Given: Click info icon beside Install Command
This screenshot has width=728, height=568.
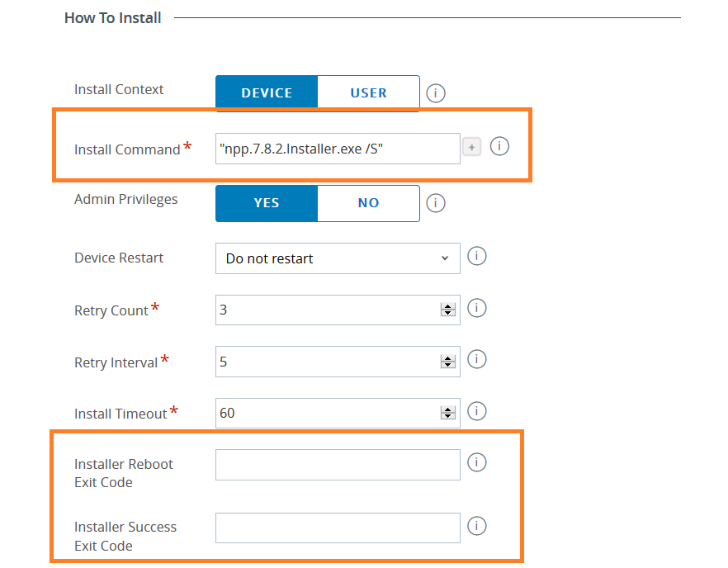Looking at the screenshot, I should click(499, 146).
